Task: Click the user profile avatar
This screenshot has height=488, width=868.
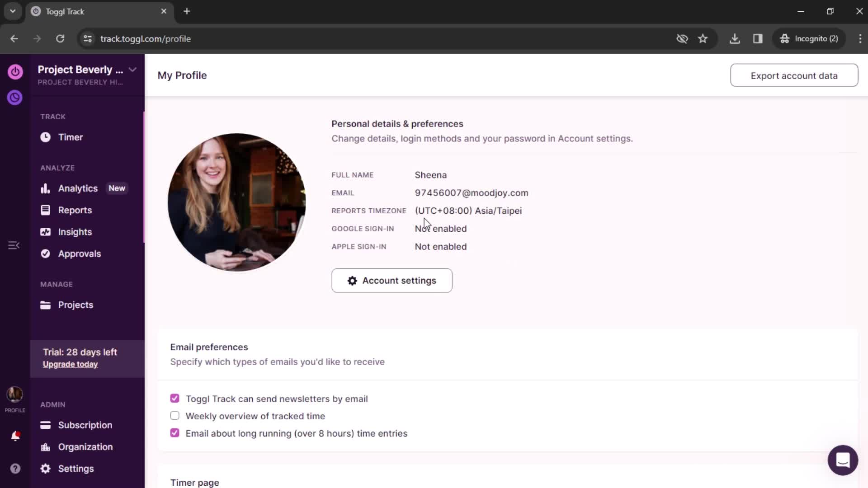Action: tap(15, 394)
